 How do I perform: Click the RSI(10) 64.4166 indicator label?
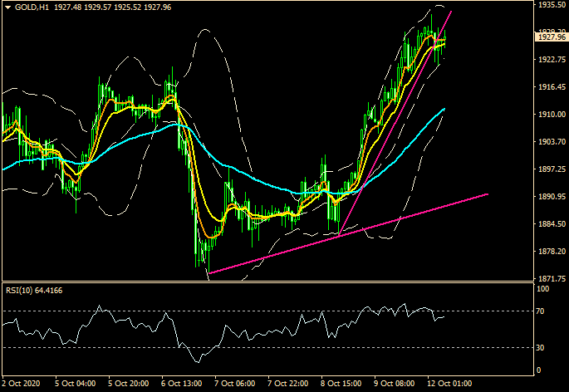click(34, 290)
